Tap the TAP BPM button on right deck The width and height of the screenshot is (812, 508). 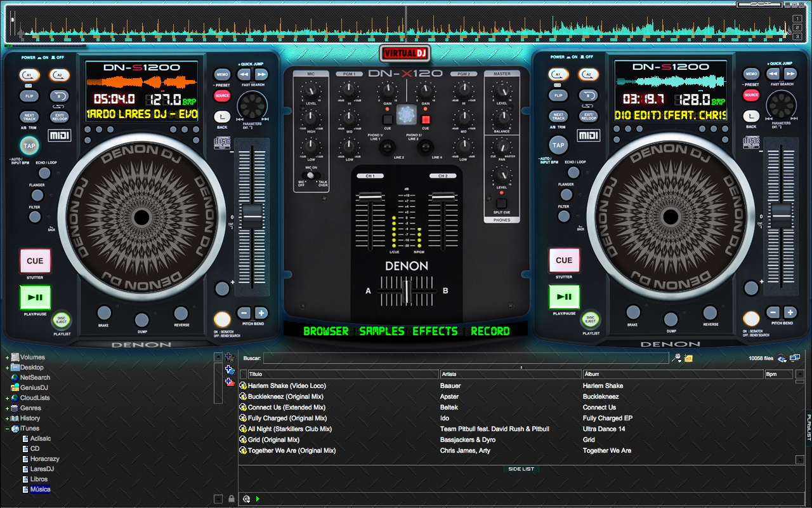click(x=558, y=145)
